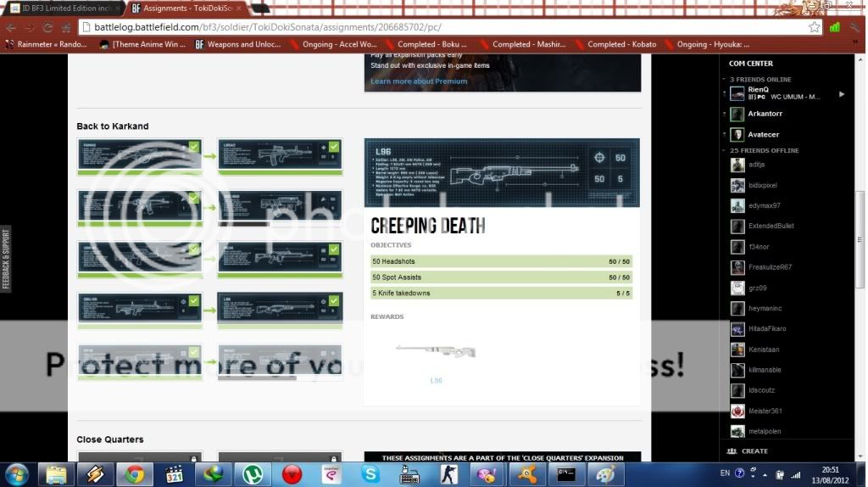Open the command prompt taskbar icon
Viewport: 868px width, 487px height.
coord(565,475)
